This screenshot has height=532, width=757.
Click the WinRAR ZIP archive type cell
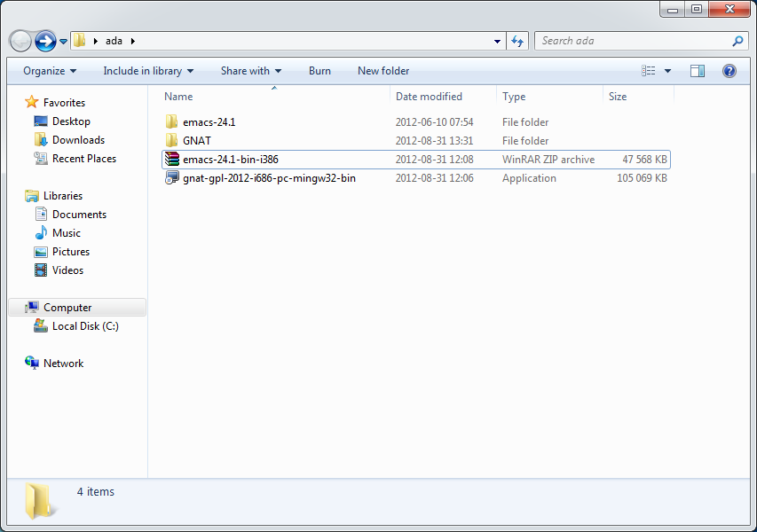548,160
